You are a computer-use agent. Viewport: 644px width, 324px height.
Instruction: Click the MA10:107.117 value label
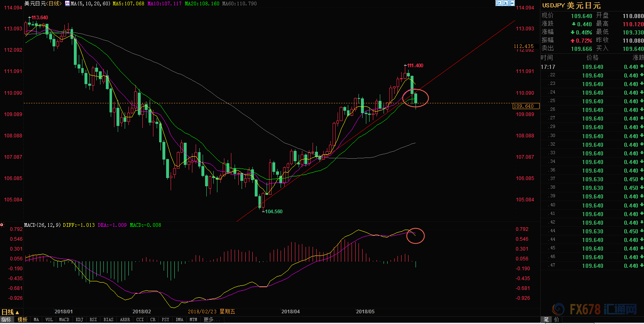click(164, 4)
